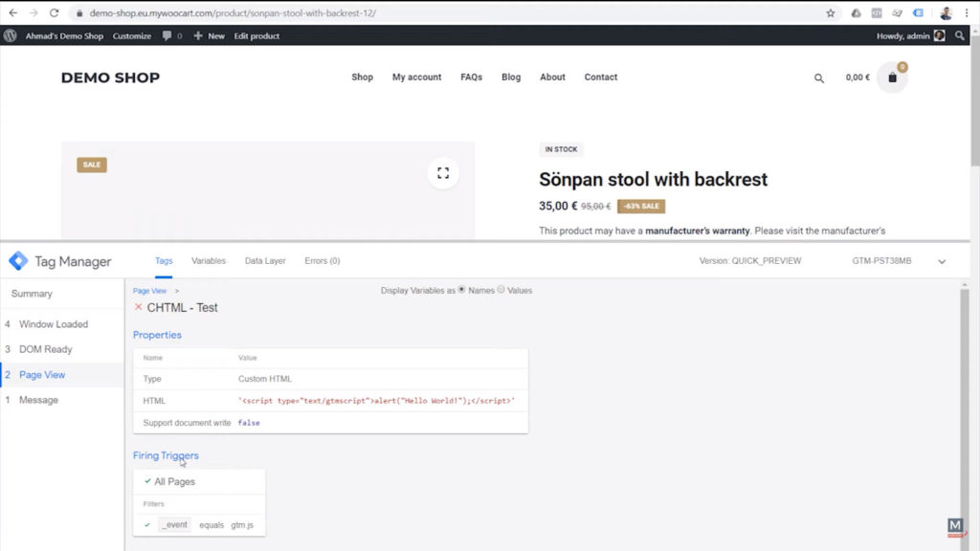Viewport: 980px width, 551px height.
Task: Click the shopping cart bag icon
Action: 892,77
